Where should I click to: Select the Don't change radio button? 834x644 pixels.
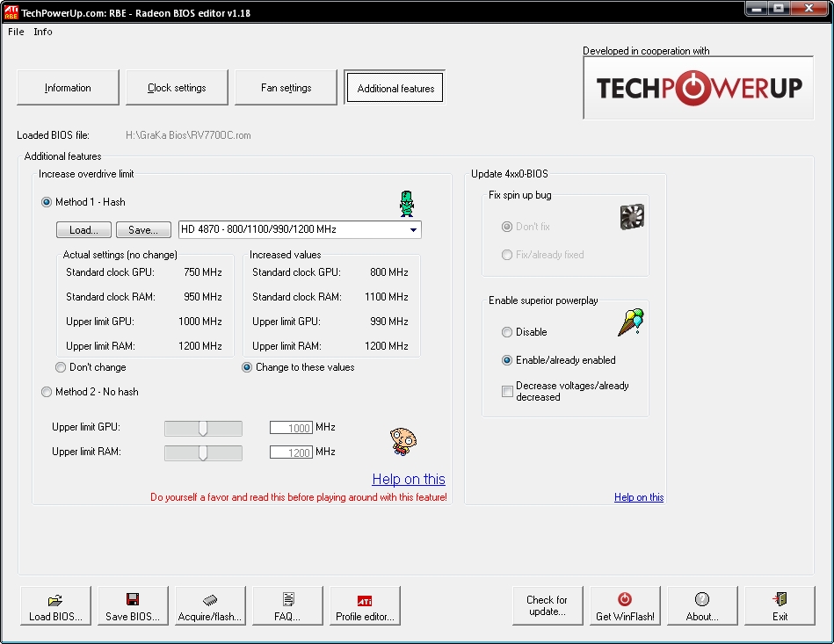pyautogui.click(x=61, y=367)
